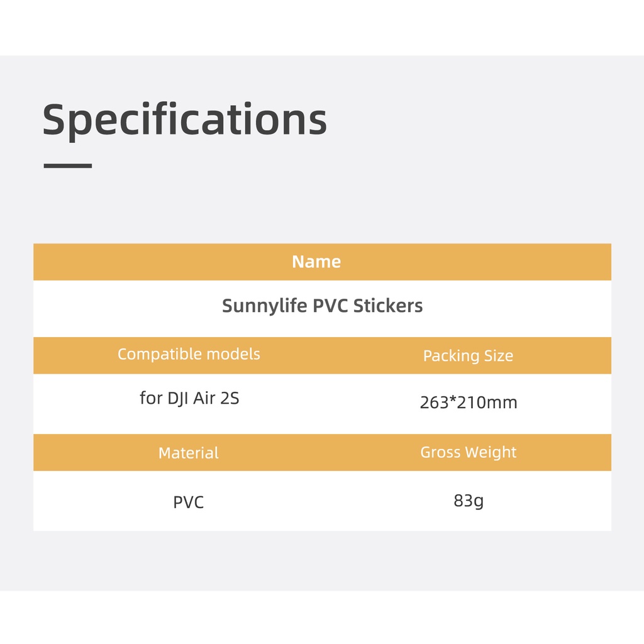
Task: Click the word models in table header
Action: (x=231, y=355)
